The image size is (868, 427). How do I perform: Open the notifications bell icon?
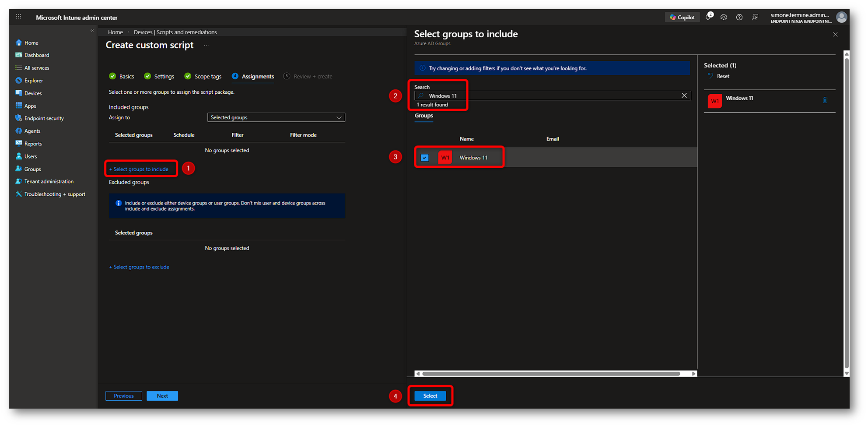pyautogui.click(x=708, y=18)
